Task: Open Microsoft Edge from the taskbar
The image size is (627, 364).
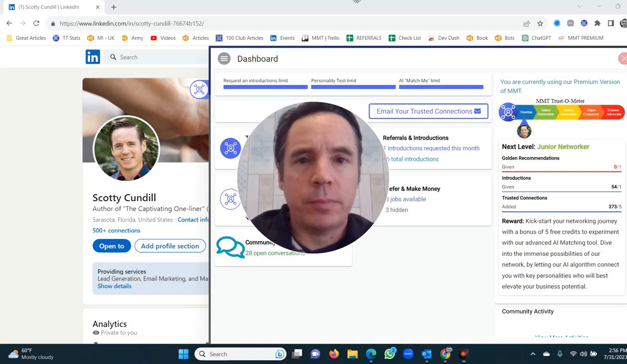Action: [371, 354]
